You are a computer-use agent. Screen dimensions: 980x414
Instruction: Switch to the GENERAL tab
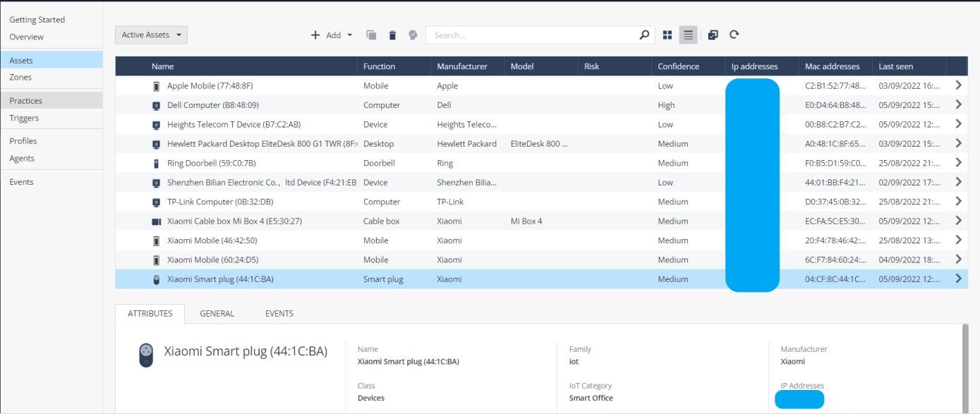[216, 313]
